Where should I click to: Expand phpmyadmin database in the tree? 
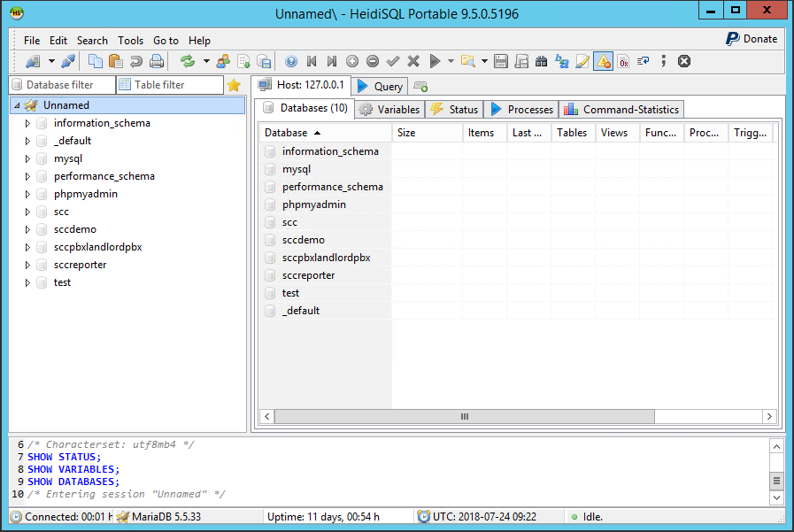coord(27,194)
